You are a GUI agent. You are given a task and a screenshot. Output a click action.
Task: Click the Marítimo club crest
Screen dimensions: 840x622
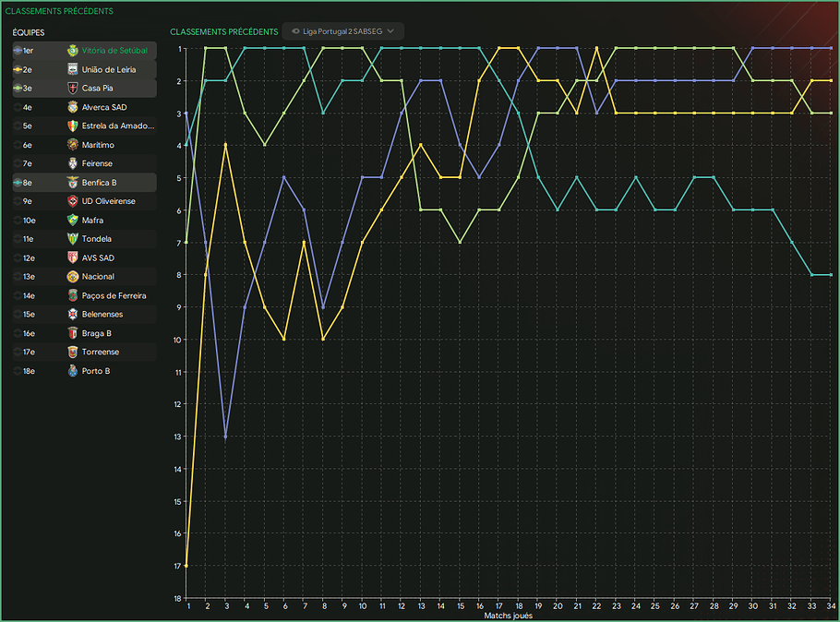[73, 145]
